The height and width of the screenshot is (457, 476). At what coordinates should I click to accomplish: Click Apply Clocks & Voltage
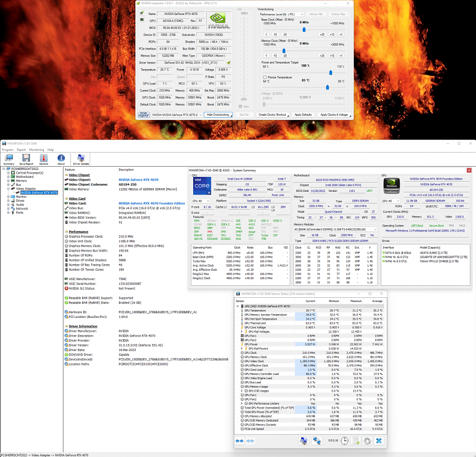334,115
